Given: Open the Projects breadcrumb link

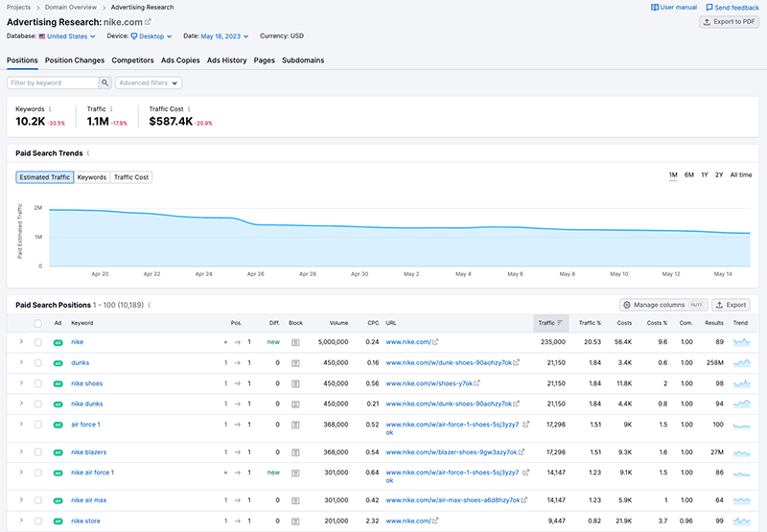Looking at the screenshot, I should 18,8.
